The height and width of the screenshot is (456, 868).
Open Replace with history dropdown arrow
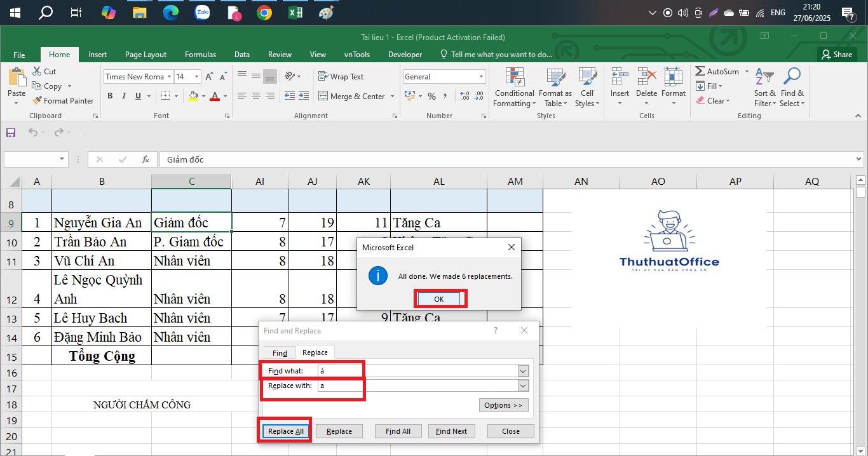coord(524,386)
